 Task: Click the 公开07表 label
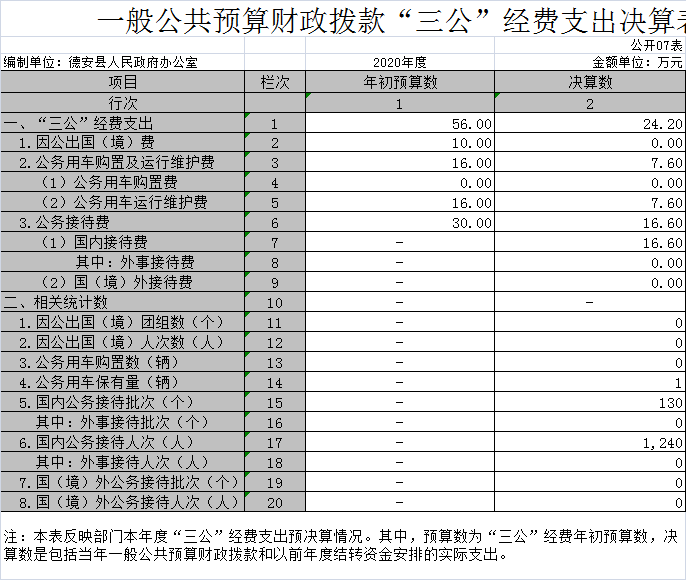pos(657,45)
